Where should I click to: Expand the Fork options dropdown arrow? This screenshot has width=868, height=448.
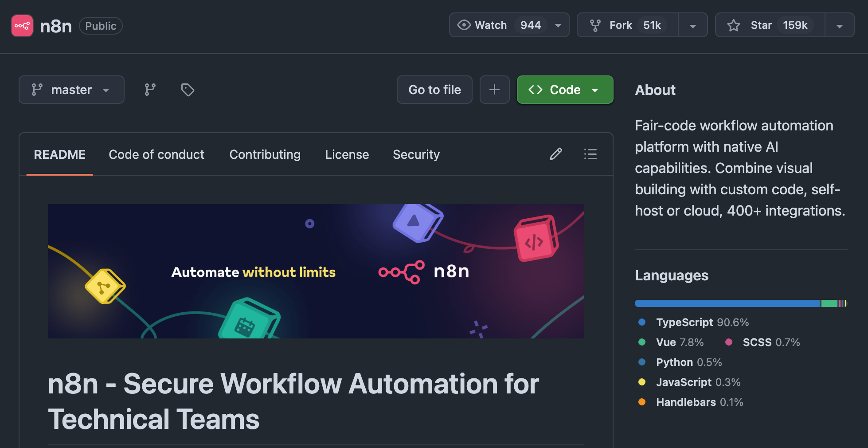[x=693, y=26]
